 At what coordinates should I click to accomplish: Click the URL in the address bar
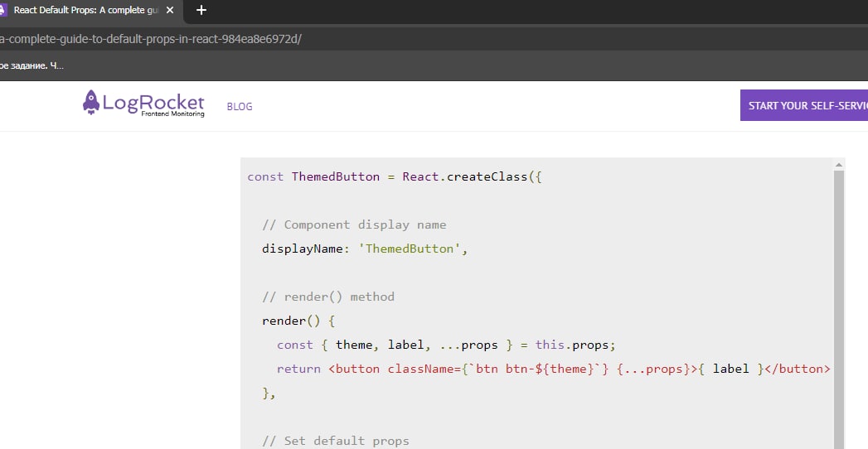pyautogui.click(x=149, y=39)
